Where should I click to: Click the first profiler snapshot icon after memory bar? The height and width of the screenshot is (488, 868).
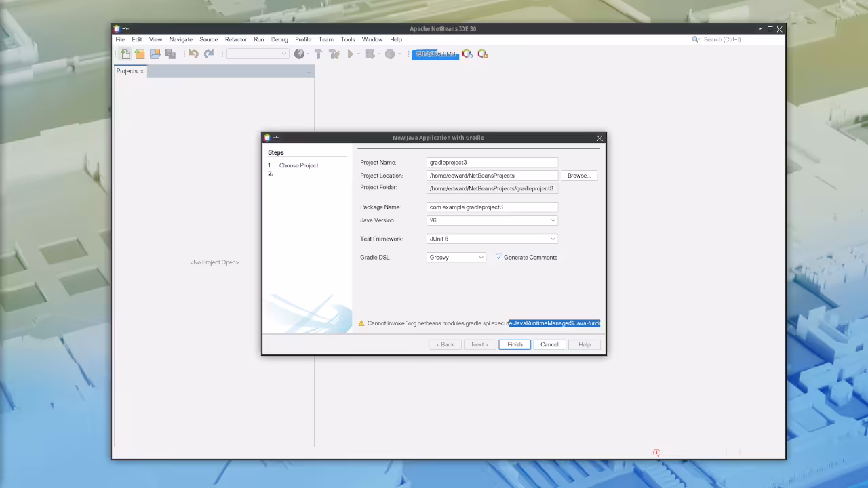point(467,54)
